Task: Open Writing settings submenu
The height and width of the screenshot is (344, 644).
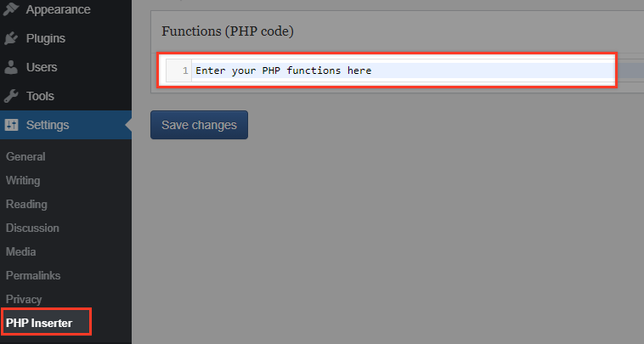Action: [x=23, y=180]
